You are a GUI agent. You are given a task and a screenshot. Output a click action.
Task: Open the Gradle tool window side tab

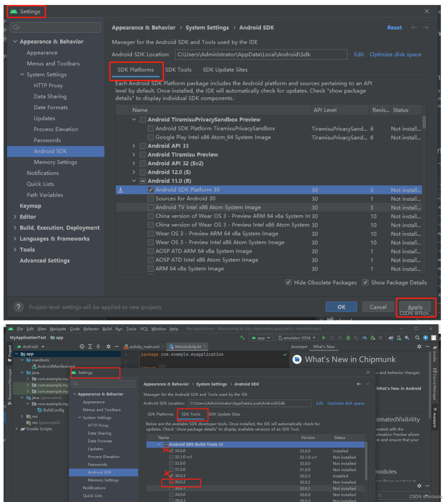pyautogui.click(x=434, y=354)
